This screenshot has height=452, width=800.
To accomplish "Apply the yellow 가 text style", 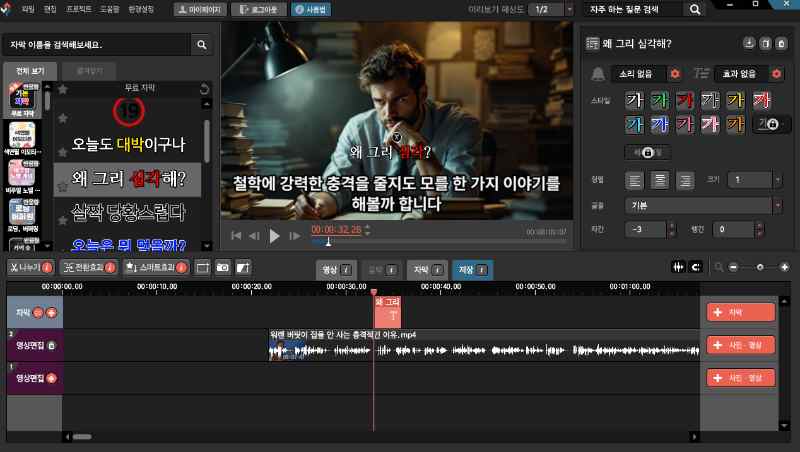I will click(735, 100).
